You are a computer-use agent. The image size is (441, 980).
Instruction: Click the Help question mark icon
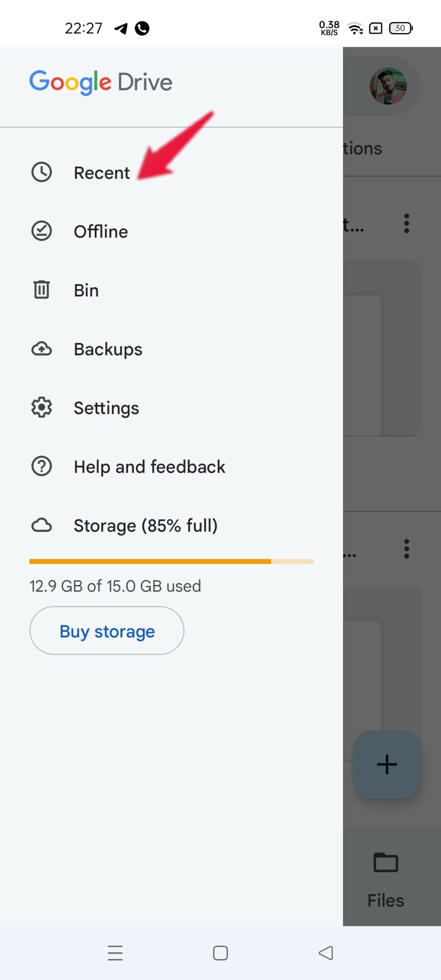(x=42, y=466)
